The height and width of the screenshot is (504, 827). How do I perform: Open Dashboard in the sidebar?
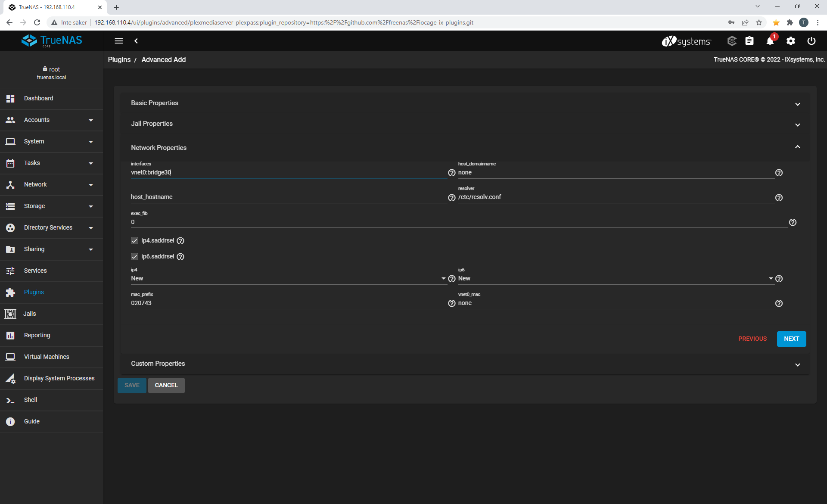click(x=52, y=99)
